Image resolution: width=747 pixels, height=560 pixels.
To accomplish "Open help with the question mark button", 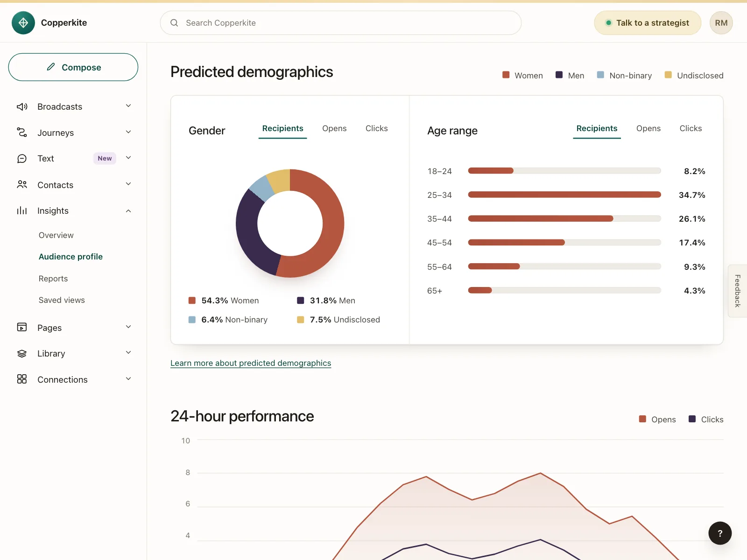I will [720, 533].
